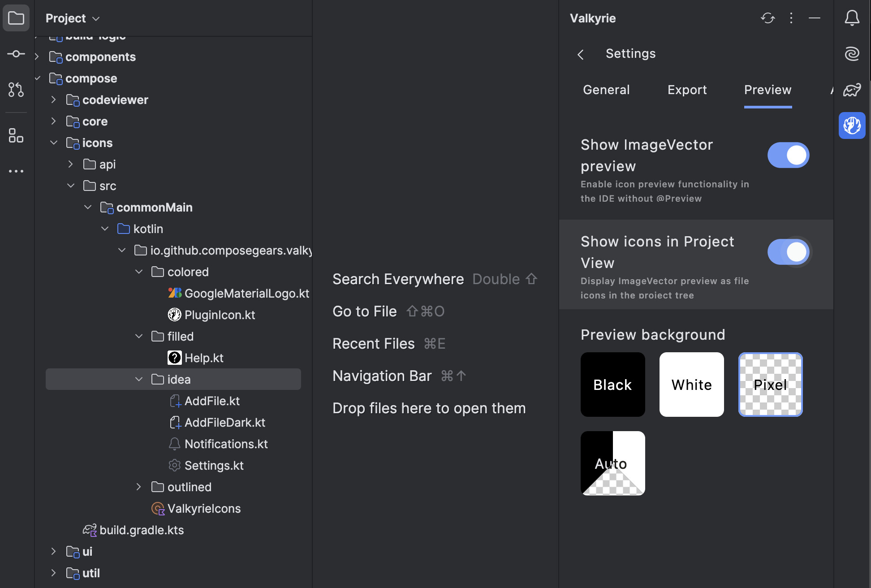Open the AI Assistant spiral icon
The image size is (871, 588).
click(x=852, y=54)
